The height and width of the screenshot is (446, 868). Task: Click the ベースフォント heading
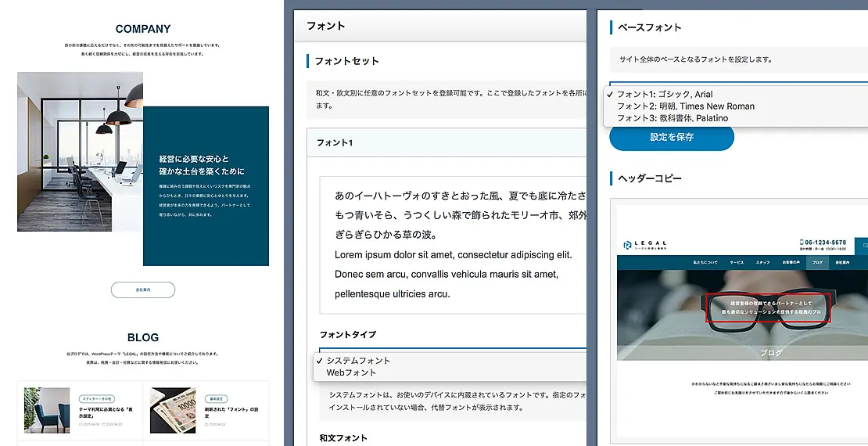point(649,27)
